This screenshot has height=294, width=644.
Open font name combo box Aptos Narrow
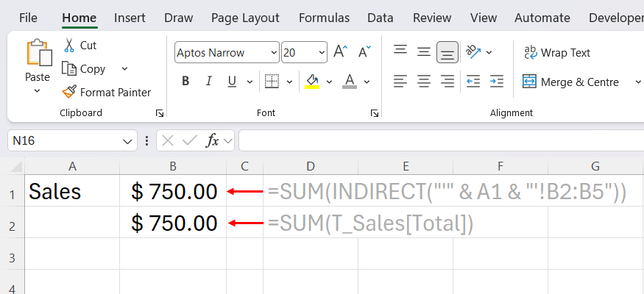[x=227, y=52]
